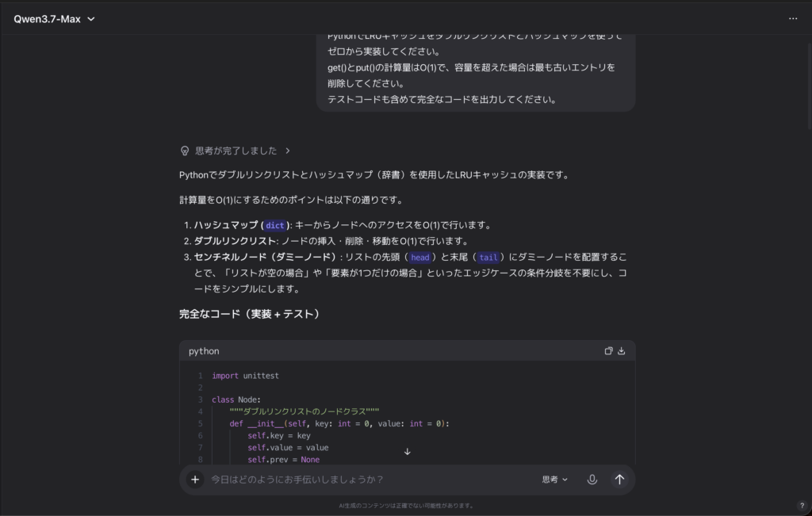Open the Qwen3.7-Max model selector
Image resolution: width=812 pixels, height=516 pixels.
[x=55, y=19]
